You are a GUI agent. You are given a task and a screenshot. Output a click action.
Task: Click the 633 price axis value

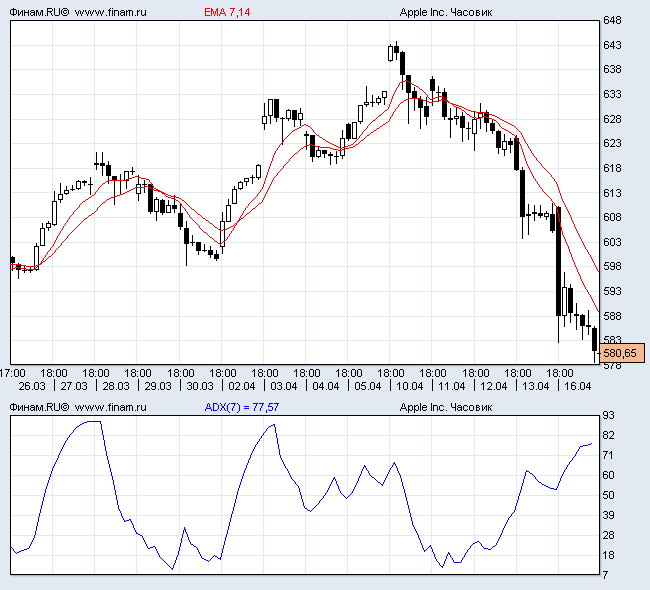pos(612,94)
